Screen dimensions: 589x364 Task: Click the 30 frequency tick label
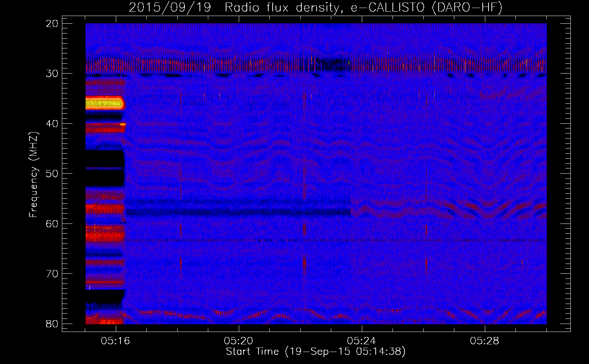(52, 74)
